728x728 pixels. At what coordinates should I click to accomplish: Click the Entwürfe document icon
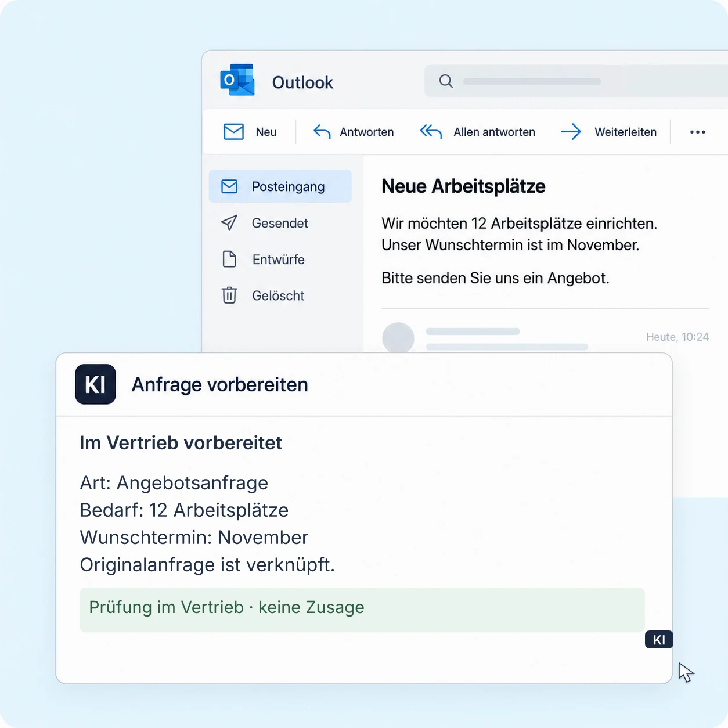[x=229, y=259]
